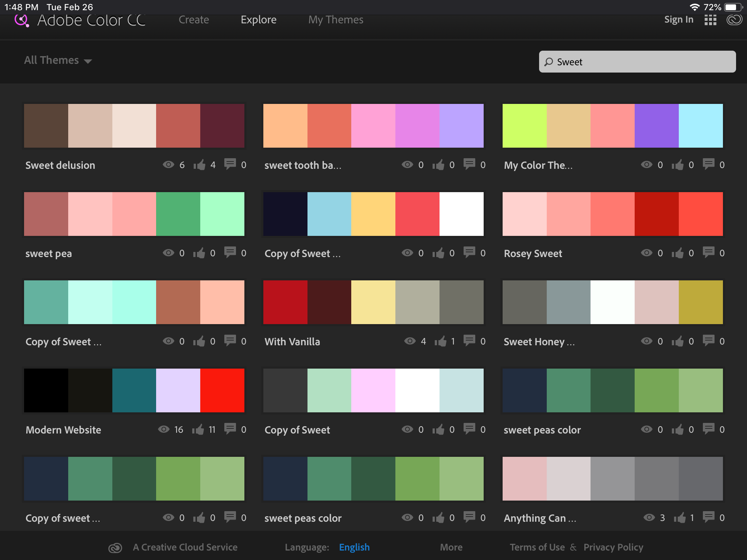Viewport: 747px width, 560px height.
Task: Select the bright red swatch in Modern Website
Action: (222, 390)
